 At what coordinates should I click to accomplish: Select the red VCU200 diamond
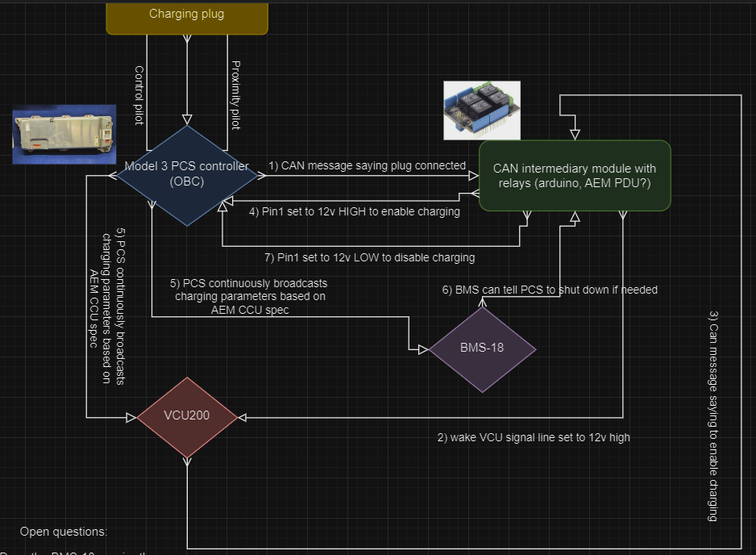(x=187, y=418)
